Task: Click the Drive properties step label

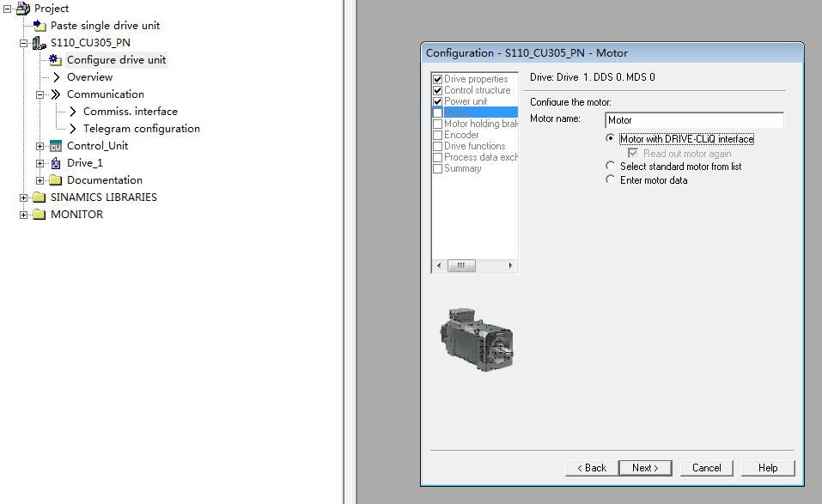Action: pos(476,79)
